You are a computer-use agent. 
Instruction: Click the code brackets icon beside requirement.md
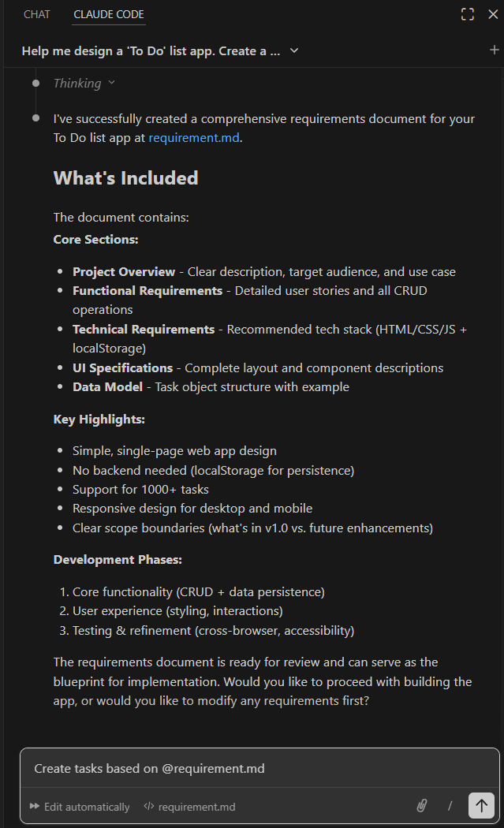click(149, 807)
